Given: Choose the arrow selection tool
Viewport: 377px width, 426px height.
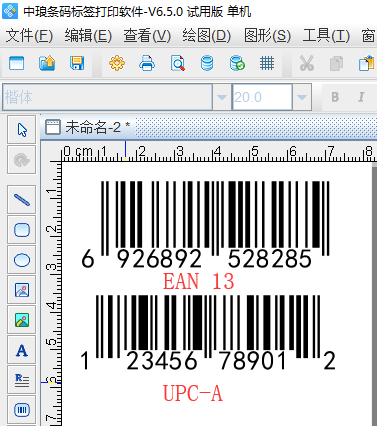Looking at the screenshot, I should pos(22,130).
